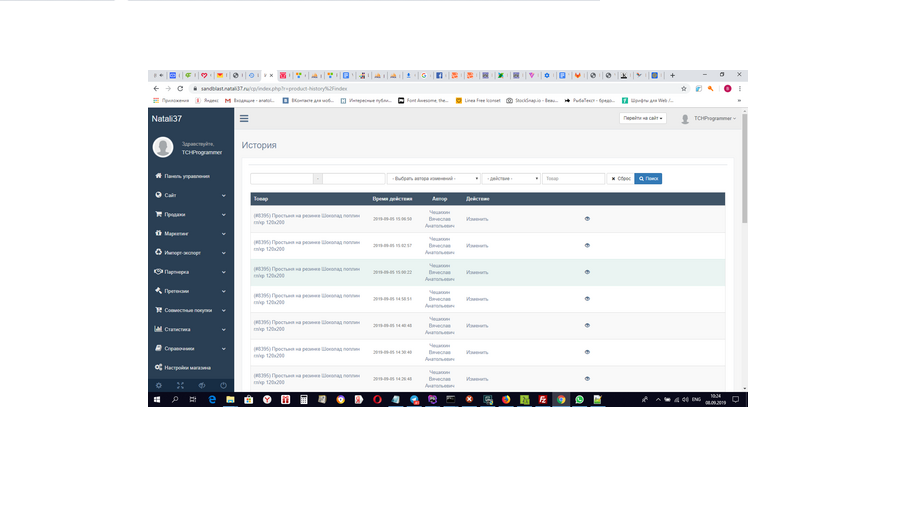Expand the Продажи sidebar section
The width and height of the screenshot is (915, 506).
[191, 215]
